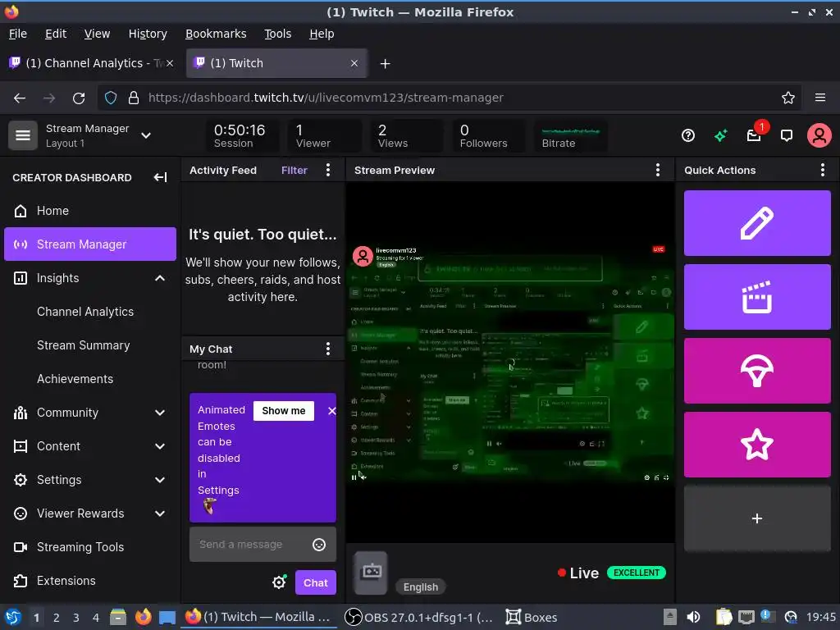This screenshot has height=630, width=840.
Task: Click the green sparkle icon in header
Action: 720,135
